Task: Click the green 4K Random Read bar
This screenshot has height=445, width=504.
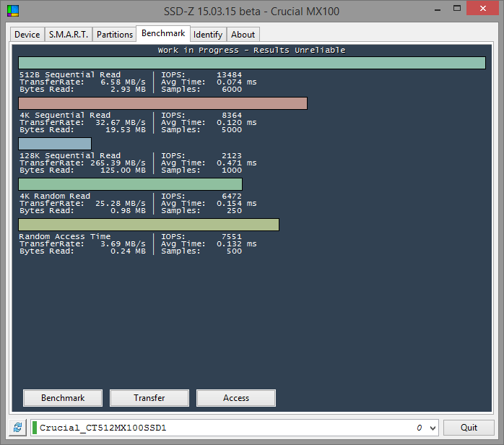Action: pos(130,184)
